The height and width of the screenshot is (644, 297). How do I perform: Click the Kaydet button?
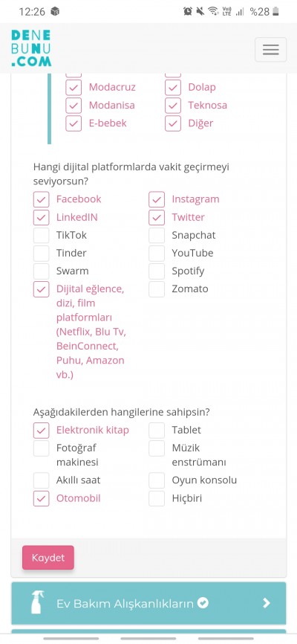pyautogui.click(x=48, y=558)
